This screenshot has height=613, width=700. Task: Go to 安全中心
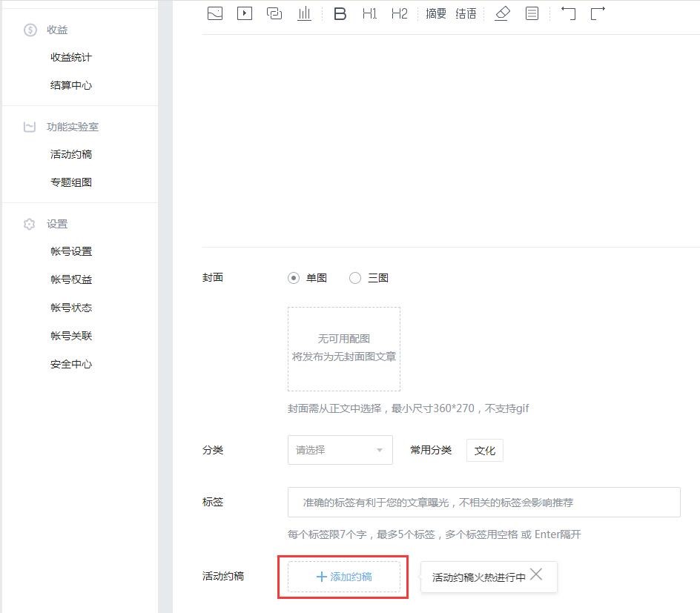(71, 364)
